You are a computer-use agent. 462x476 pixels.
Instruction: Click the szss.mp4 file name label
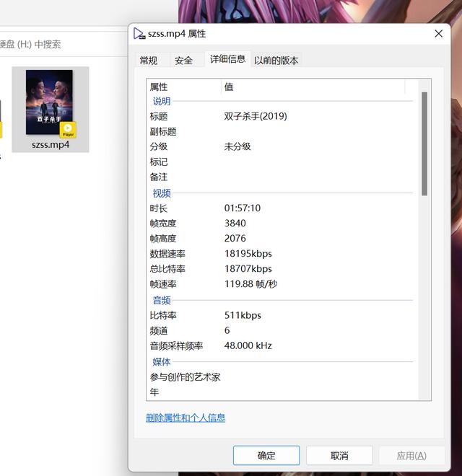click(x=51, y=144)
